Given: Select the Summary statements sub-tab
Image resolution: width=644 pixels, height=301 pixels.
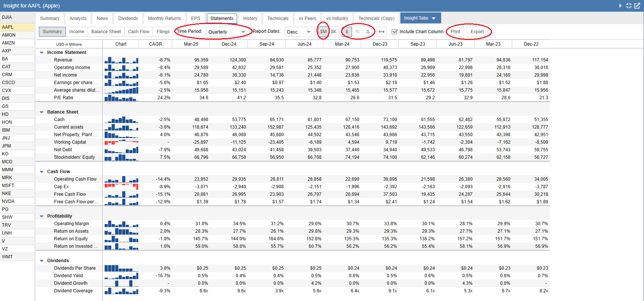Looking at the screenshot, I should 52,32.
